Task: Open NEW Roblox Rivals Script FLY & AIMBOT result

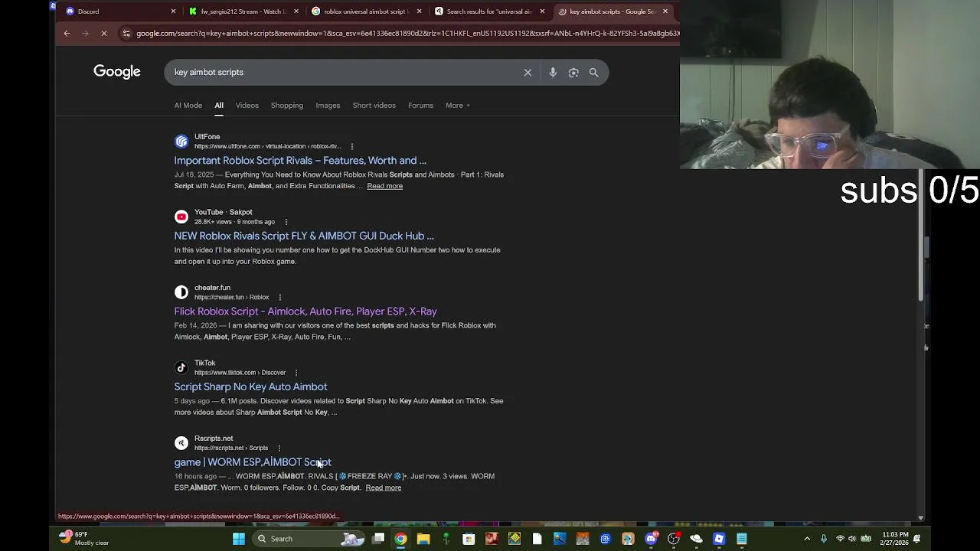Action: [304, 236]
